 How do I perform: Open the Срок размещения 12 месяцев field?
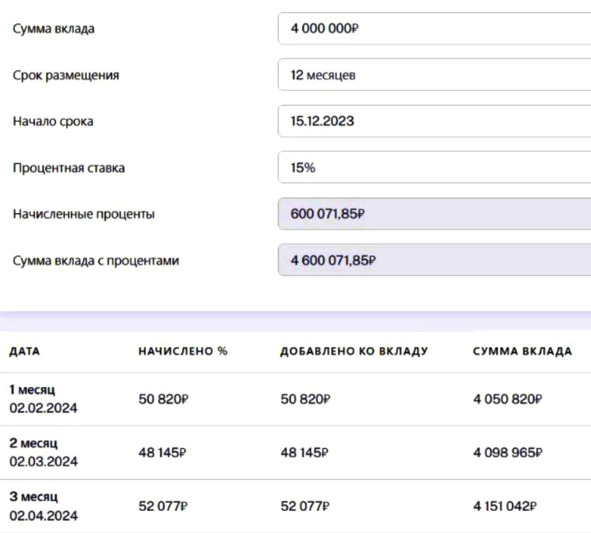click(x=434, y=75)
